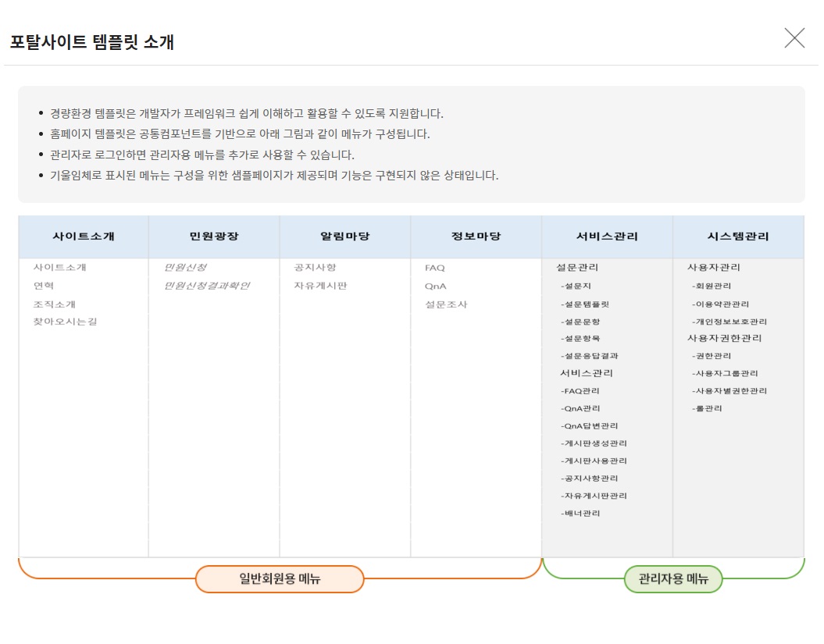Open the 설문템플릿 admin menu item
824x644 pixels.
point(585,304)
